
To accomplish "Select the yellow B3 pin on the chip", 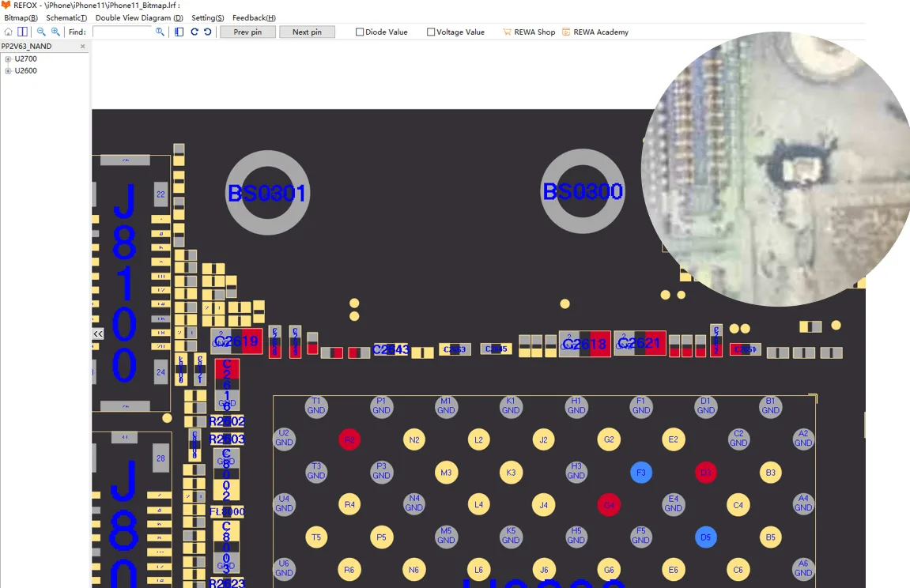I will point(771,473).
